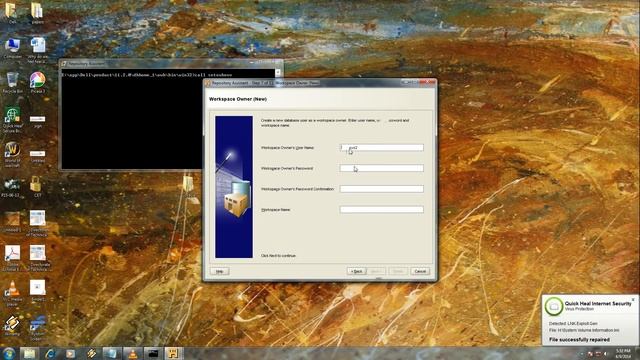Viewport: 640px width, 360px height.
Task: Close the Quick Heal notification popup
Action: click(x=633, y=300)
